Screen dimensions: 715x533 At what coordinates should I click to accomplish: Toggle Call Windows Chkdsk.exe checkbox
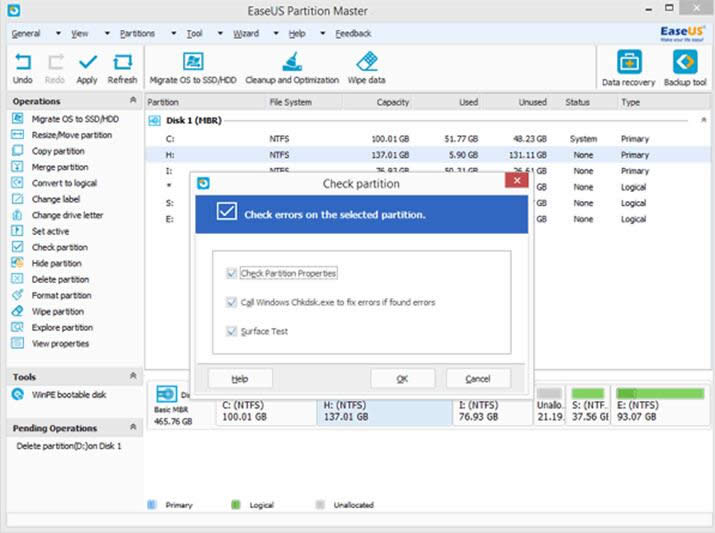click(232, 302)
